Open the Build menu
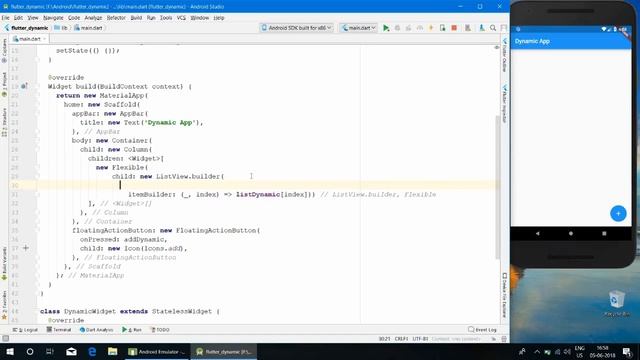This screenshot has height=360, width=640. coord(136,18)
